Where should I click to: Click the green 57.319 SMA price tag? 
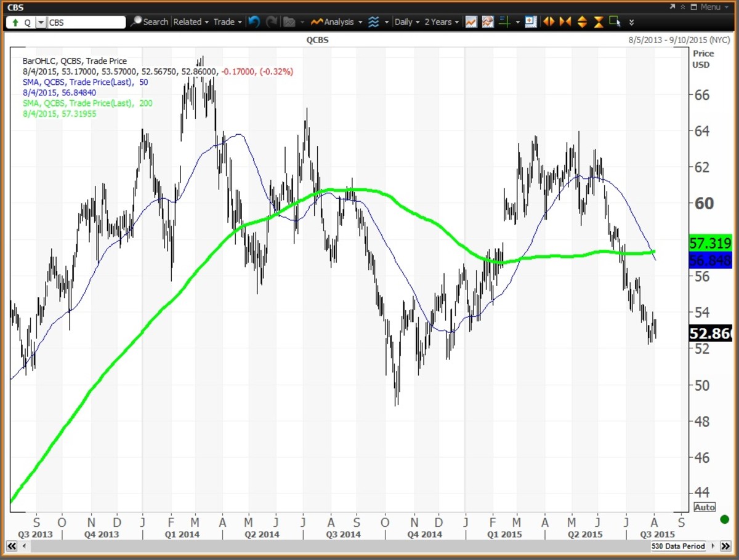(x=711, y=244)
